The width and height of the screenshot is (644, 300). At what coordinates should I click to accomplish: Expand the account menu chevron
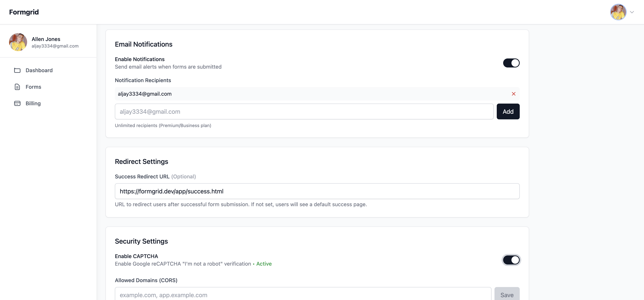tap(632, 12)
